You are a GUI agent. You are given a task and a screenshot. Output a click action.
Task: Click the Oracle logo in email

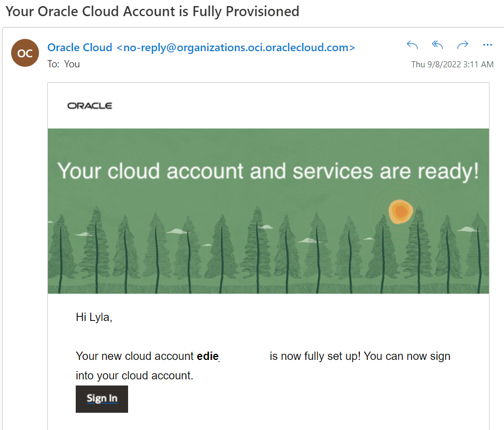coord(90,106)
